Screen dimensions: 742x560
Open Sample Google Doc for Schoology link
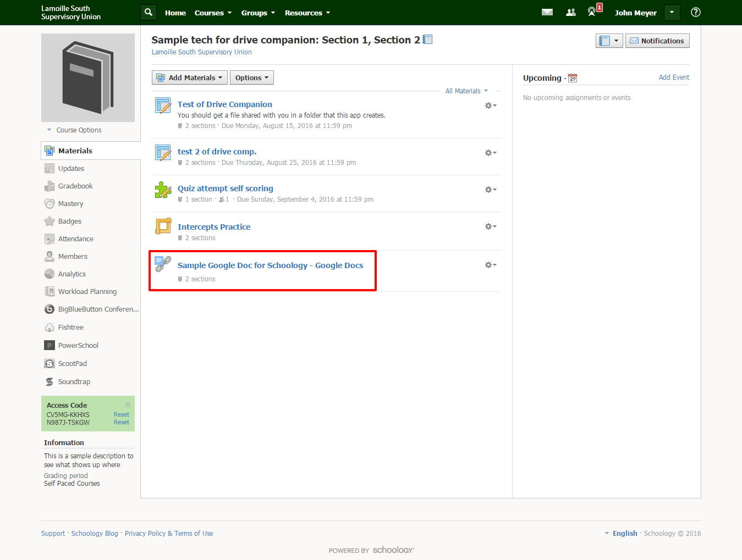click(271, 265)
